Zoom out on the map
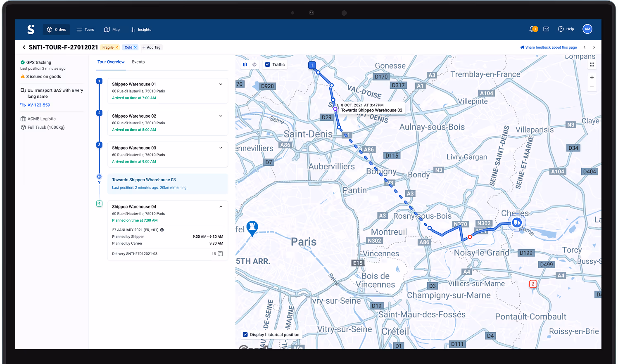This screenshot has height=364, width=618. point(592,87)
